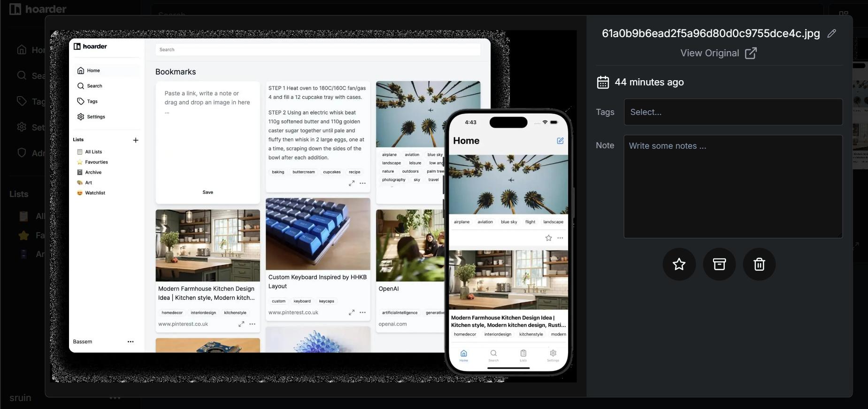Focus the 'Write some notes' text area
Screen dimensions: 868x409
pyautogui.click(x=733, y=186)
